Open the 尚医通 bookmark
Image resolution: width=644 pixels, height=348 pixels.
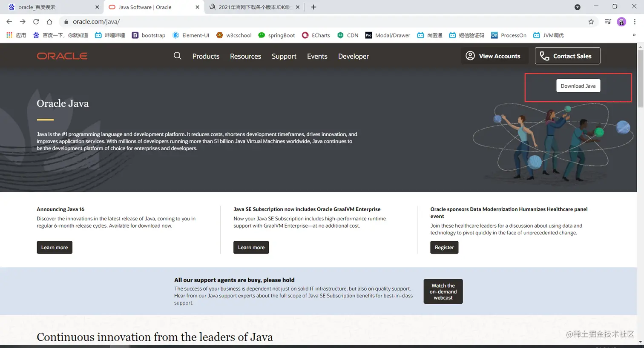coord(430,35)
